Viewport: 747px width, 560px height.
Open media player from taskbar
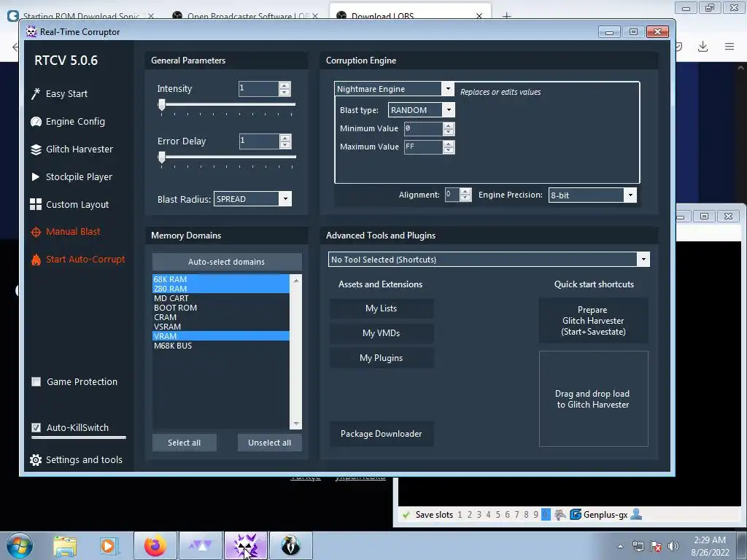109,545
